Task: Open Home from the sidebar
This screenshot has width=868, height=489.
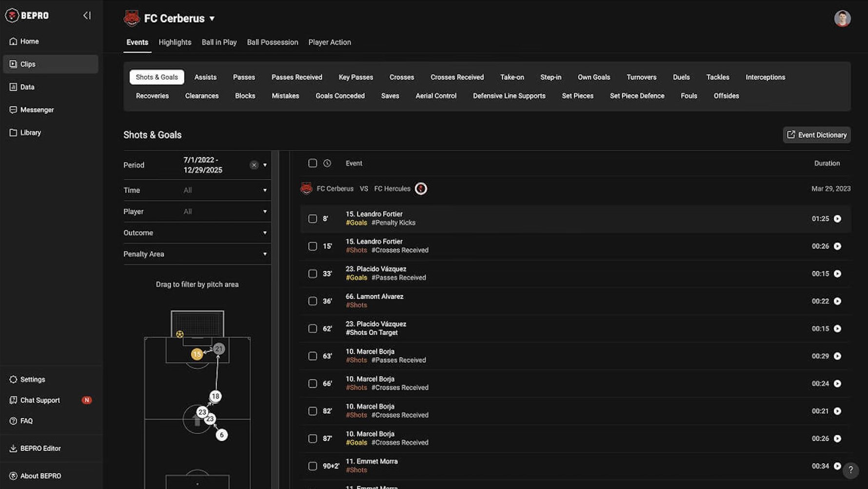Action: (x=50, y=41)
